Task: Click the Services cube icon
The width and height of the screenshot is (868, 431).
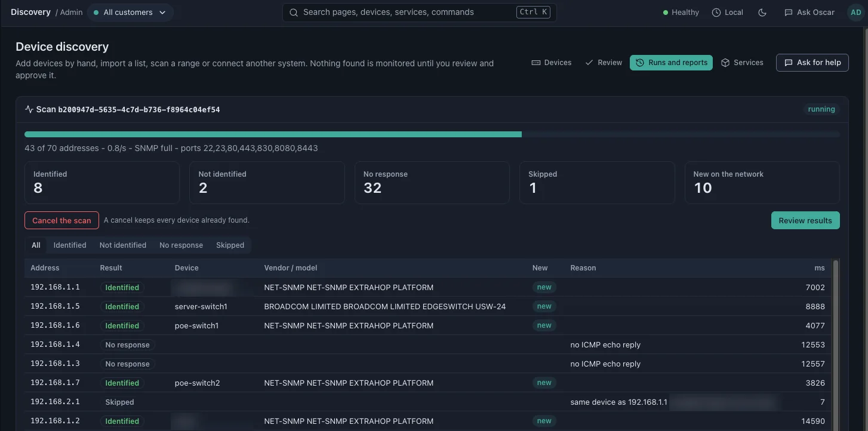Action: click(x=725, y=63)
